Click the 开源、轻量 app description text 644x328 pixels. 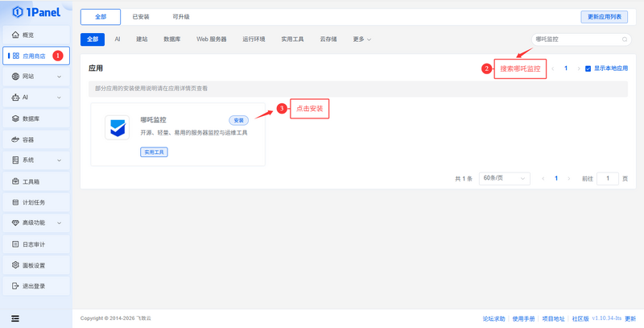click(x=194, y=133)
